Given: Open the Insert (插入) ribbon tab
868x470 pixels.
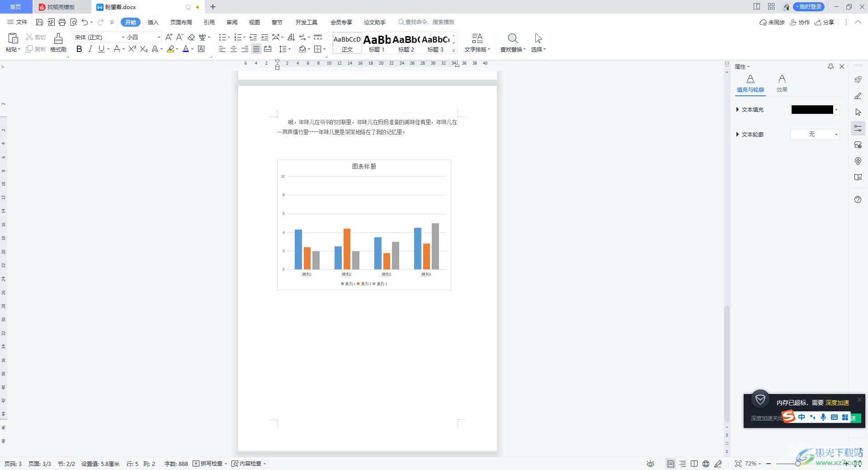Looking at the screenshot, I should coord(153,22).
